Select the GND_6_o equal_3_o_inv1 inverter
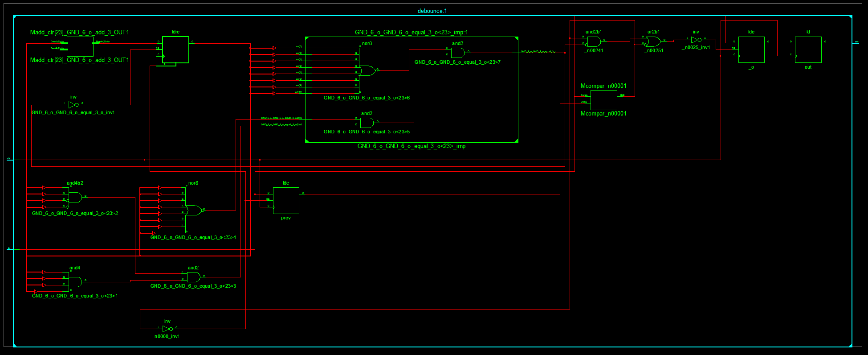 [x=73, y=105]
